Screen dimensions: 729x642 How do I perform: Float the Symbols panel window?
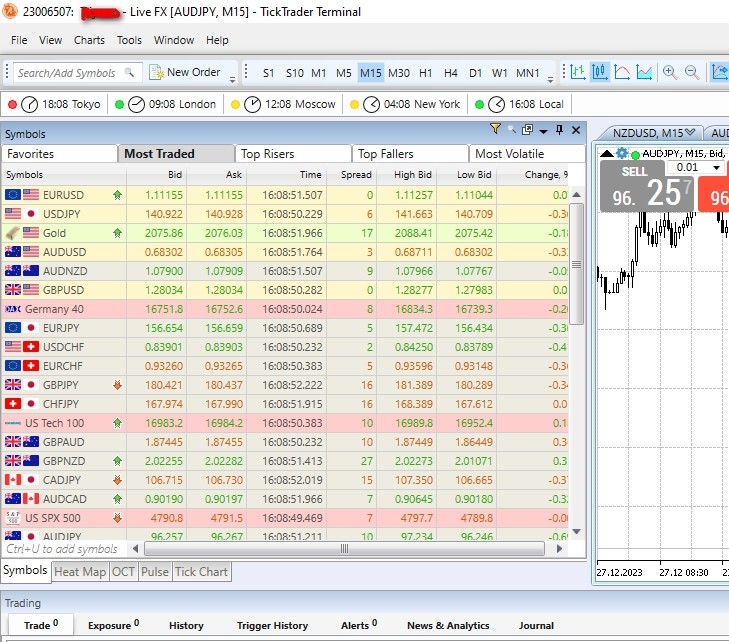click(x=527, y=129)
